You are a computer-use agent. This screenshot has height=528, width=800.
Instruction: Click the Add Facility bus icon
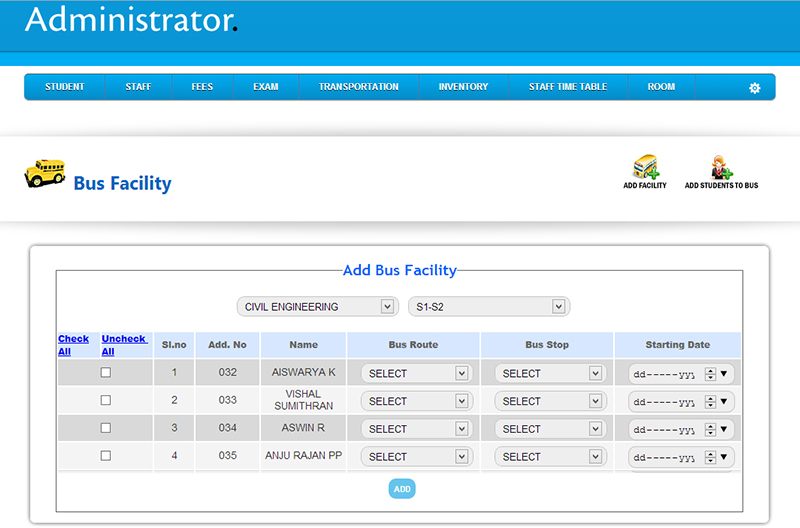645,168
